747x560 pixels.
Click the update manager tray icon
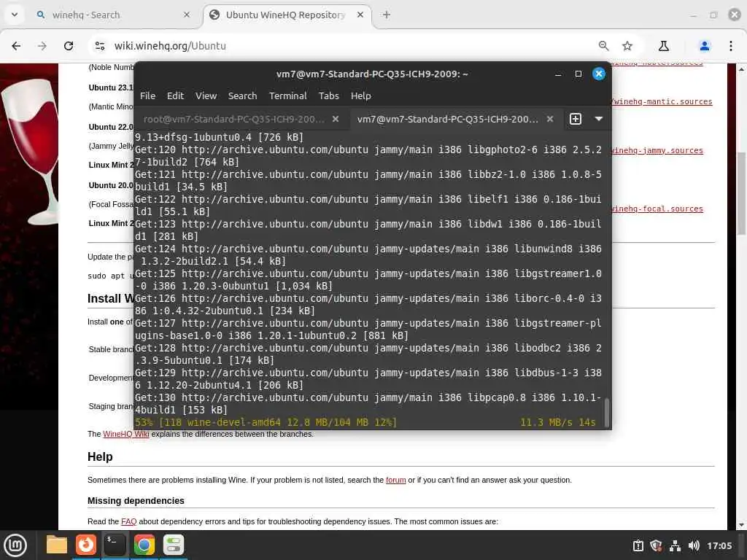[x=638, y=545]
